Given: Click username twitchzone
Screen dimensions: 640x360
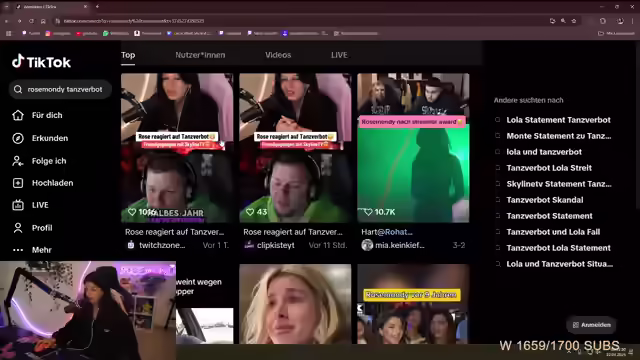Looking at the screenshot, I should click(x=162, y=245).
